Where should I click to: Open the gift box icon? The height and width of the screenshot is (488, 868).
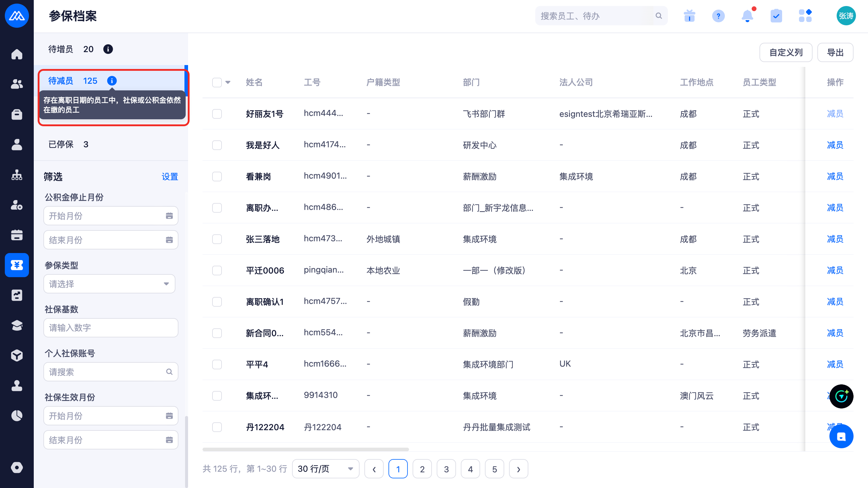click(689, 16)
